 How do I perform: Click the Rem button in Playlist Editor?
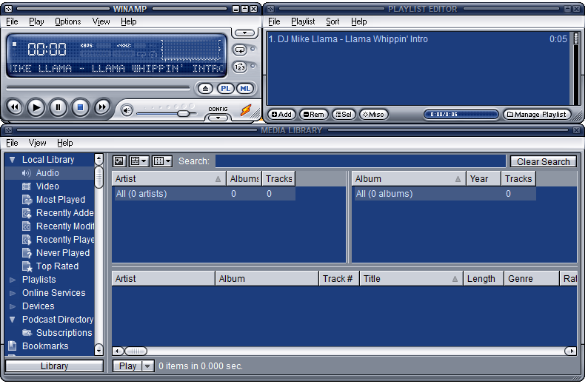pos(314,115)
